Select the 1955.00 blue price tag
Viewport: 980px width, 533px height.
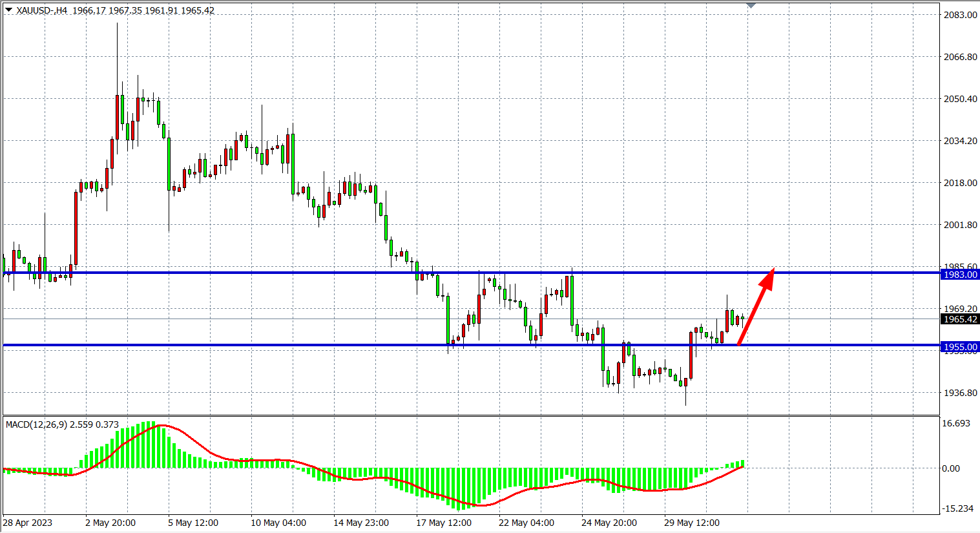coord(960,347)
